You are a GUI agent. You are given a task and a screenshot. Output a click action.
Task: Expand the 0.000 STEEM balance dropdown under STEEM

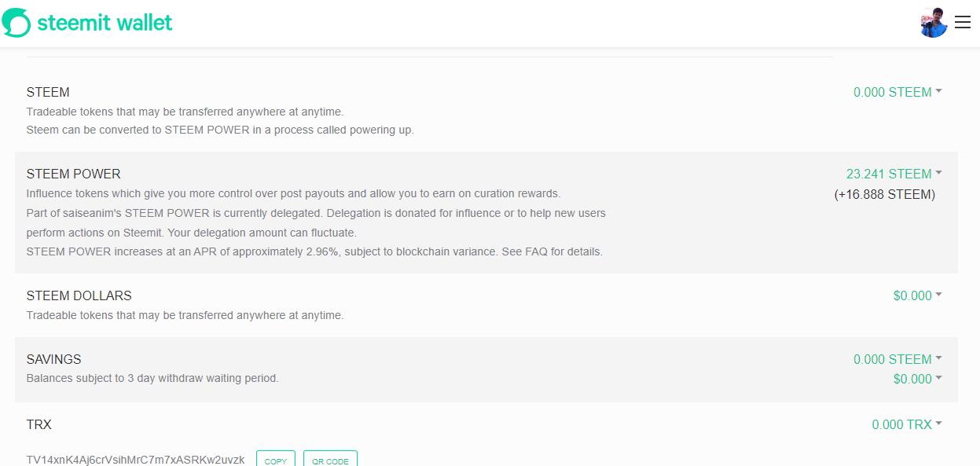(897, 92)
